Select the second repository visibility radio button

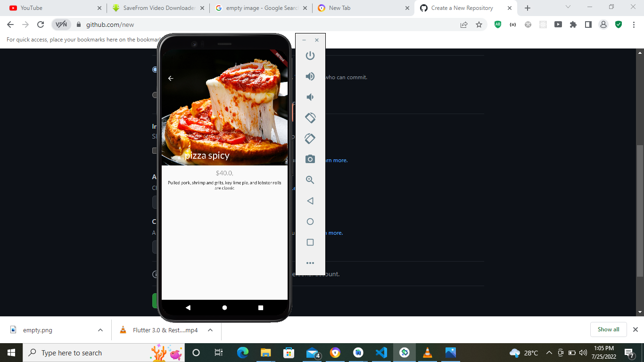155,95
